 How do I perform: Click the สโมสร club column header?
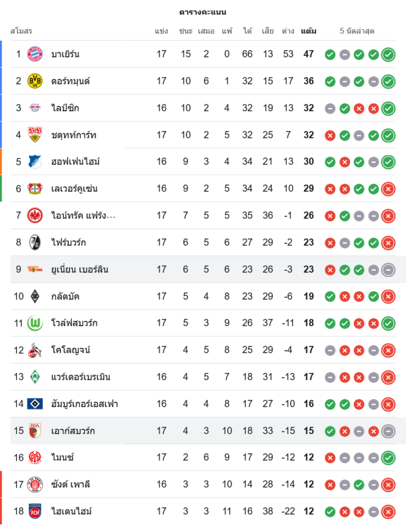click(21, 31)
